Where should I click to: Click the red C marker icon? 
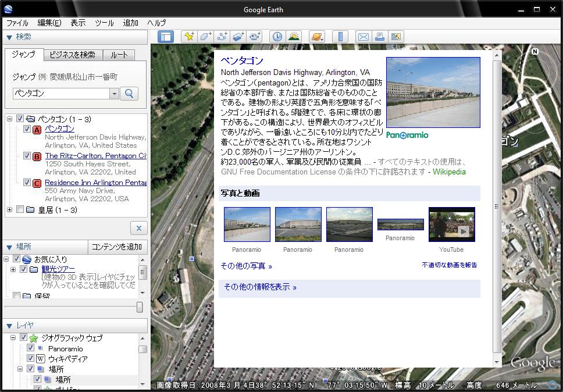[x=37, y=183]
